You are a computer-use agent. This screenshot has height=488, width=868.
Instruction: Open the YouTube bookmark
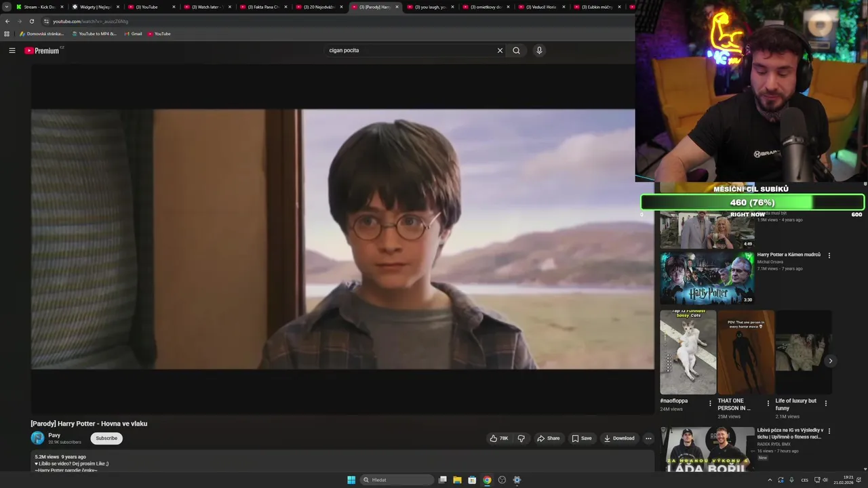coord(159,34)
